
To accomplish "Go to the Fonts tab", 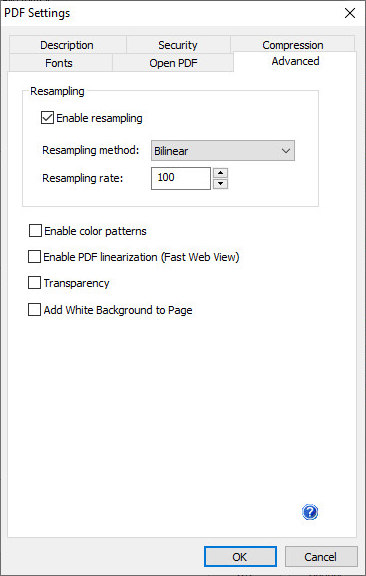I will pos(60,63).
